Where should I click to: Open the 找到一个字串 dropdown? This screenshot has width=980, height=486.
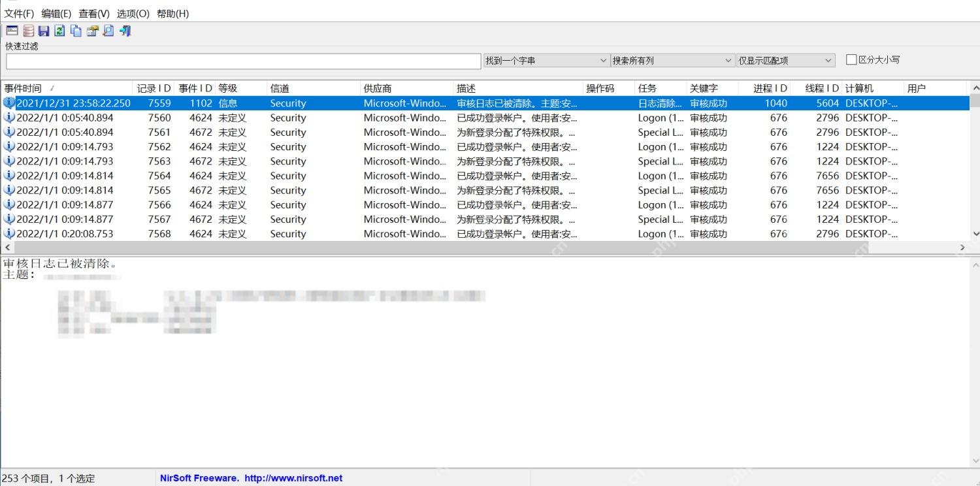click(x=546, y=60)
